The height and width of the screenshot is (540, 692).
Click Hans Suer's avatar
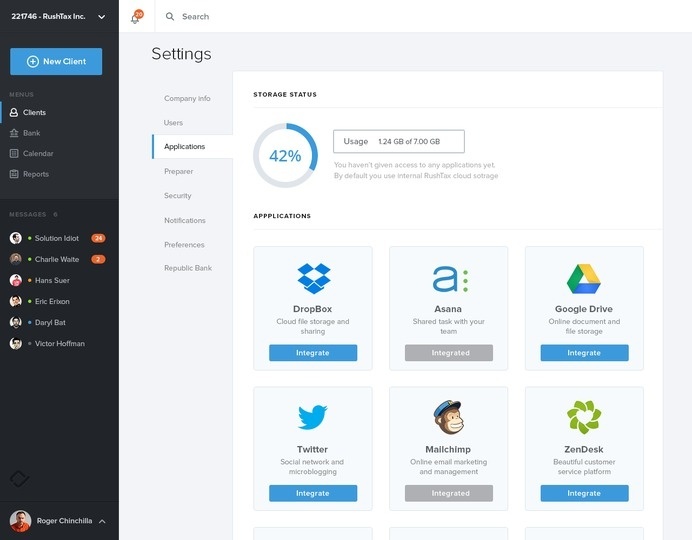16,280
